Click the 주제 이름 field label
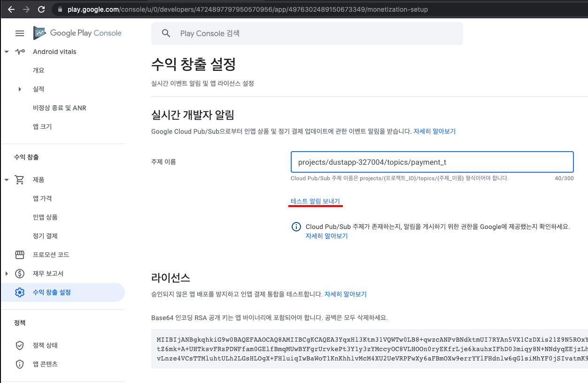The height and width of the screenshot is (383, 588). [x=163, y=162]
